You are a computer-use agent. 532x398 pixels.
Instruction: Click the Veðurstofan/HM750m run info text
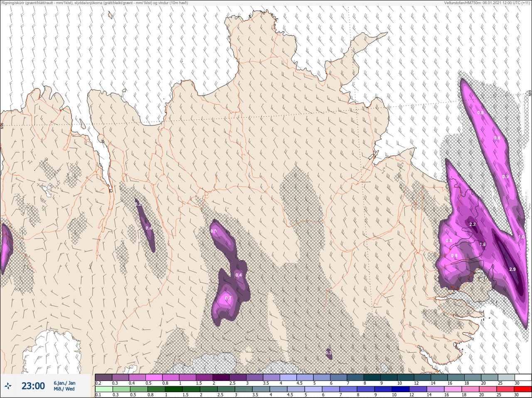487,3
